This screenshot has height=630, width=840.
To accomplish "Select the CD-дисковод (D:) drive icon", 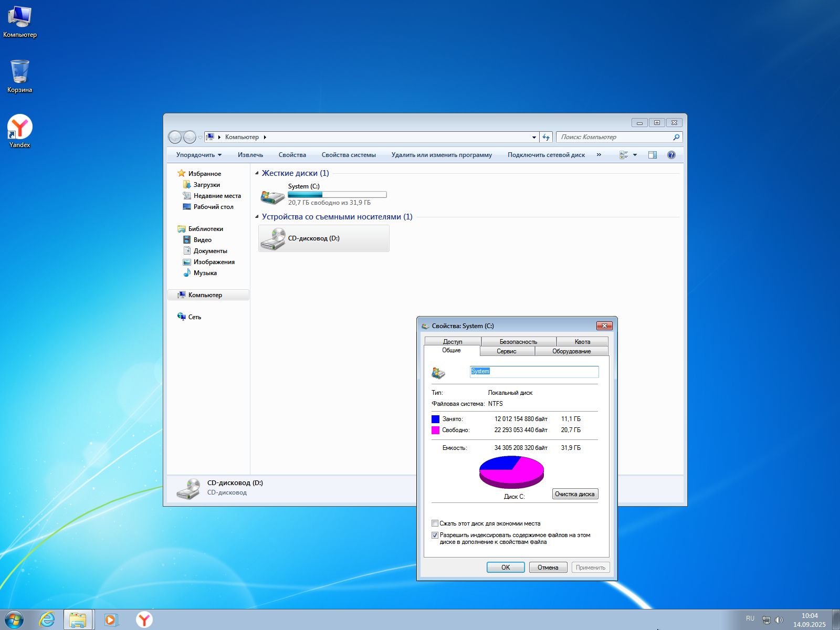I will (272, 238).
